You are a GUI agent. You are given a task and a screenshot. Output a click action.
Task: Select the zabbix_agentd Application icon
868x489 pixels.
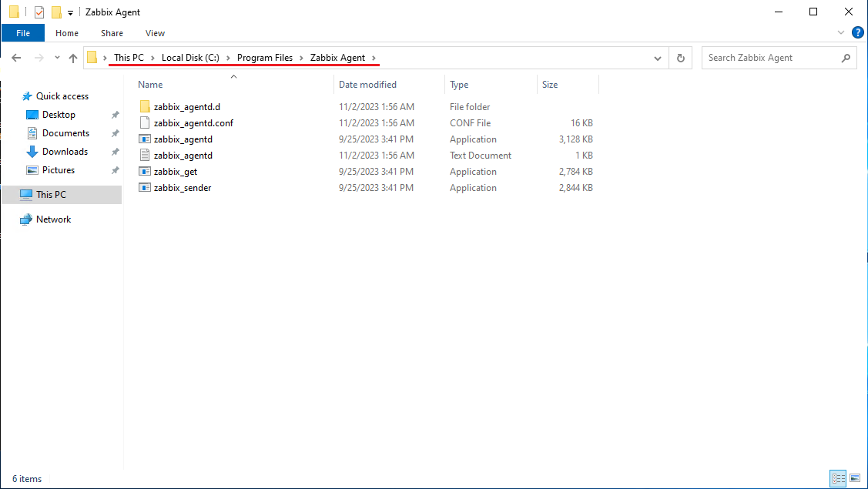pos(145,139)
